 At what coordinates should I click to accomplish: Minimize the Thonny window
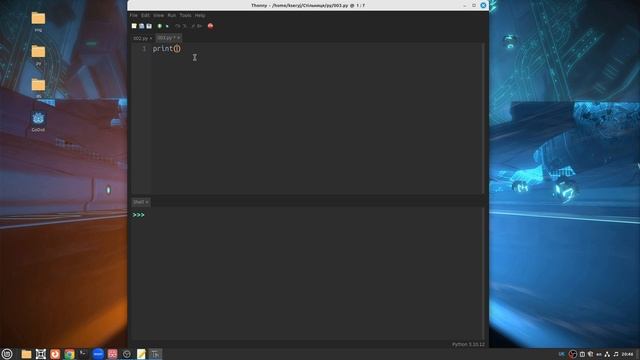tap(465, 5)
